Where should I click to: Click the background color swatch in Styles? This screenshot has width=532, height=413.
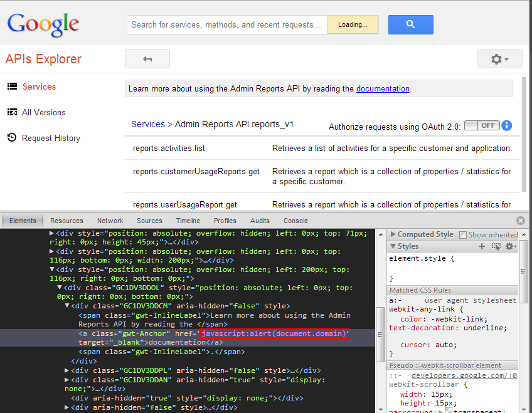point(449,410)
